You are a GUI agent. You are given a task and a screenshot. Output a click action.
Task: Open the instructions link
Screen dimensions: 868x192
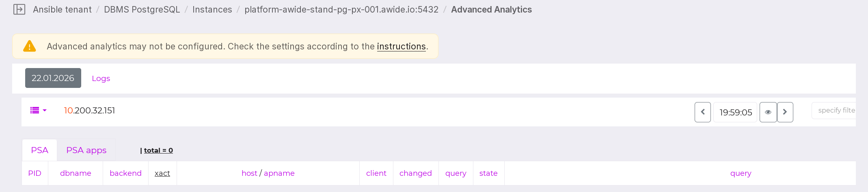(401, 47)
